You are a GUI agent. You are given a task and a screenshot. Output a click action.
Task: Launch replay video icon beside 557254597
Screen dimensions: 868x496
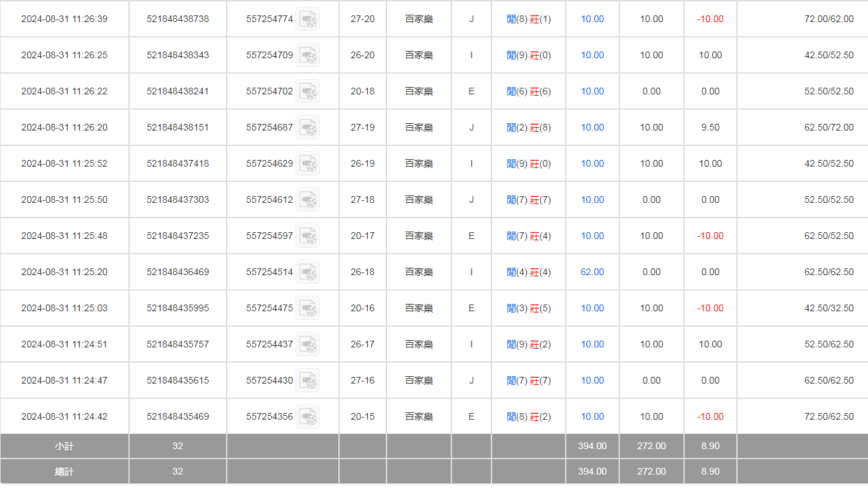click(308, 236)
